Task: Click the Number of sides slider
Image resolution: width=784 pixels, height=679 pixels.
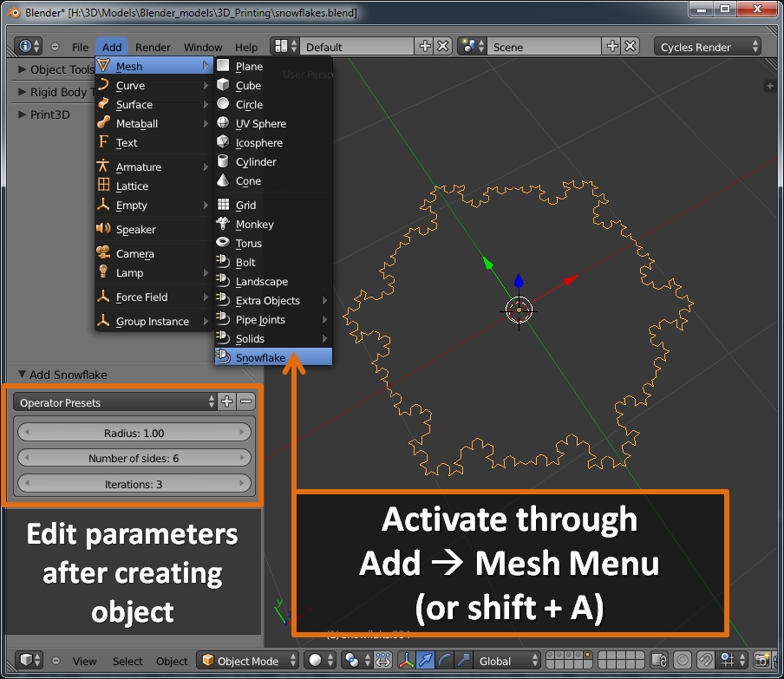Action: tap(134, 458)
